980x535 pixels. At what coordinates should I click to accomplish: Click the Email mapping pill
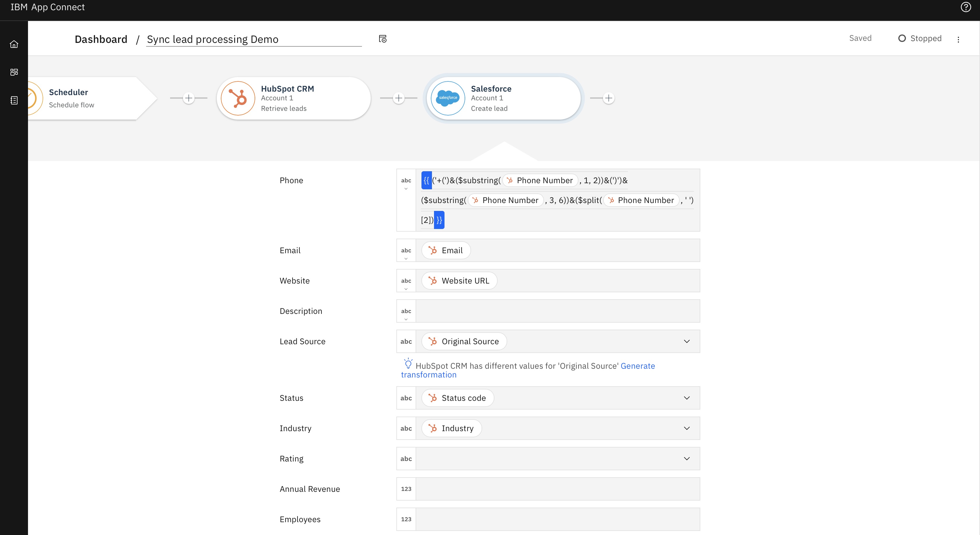[446, 250]
